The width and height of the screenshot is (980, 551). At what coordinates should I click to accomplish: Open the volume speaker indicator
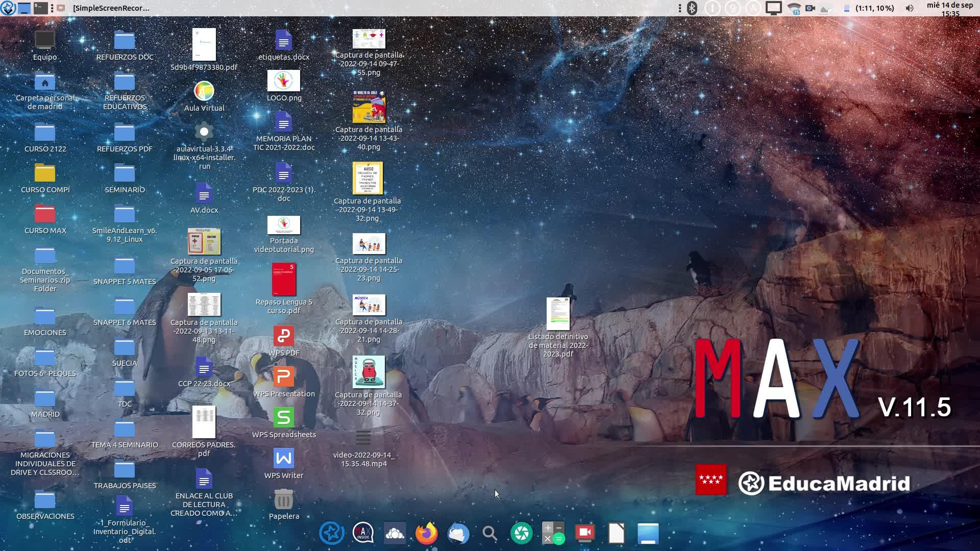[909, 8]
